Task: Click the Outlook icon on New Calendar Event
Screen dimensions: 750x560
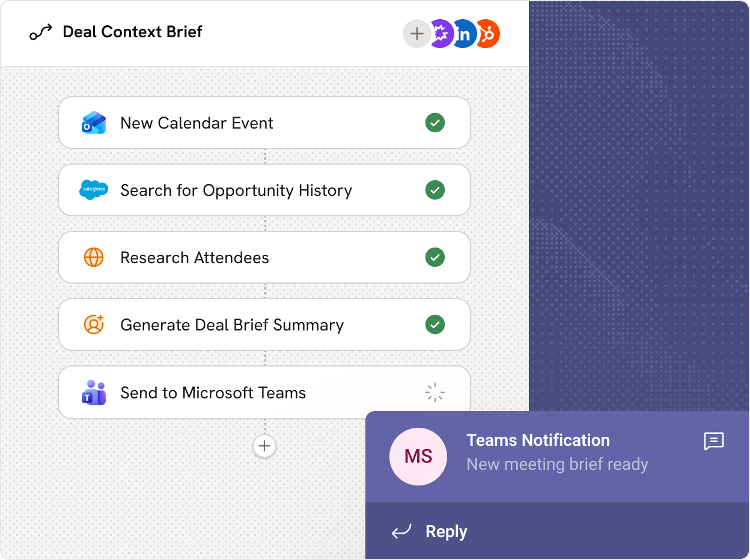Action: 93,123
